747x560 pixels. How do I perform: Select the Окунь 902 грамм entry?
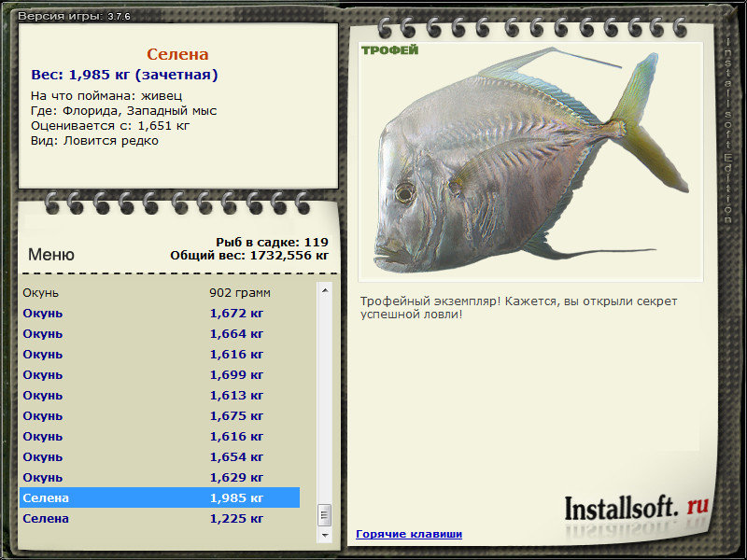tap(160, 292)
